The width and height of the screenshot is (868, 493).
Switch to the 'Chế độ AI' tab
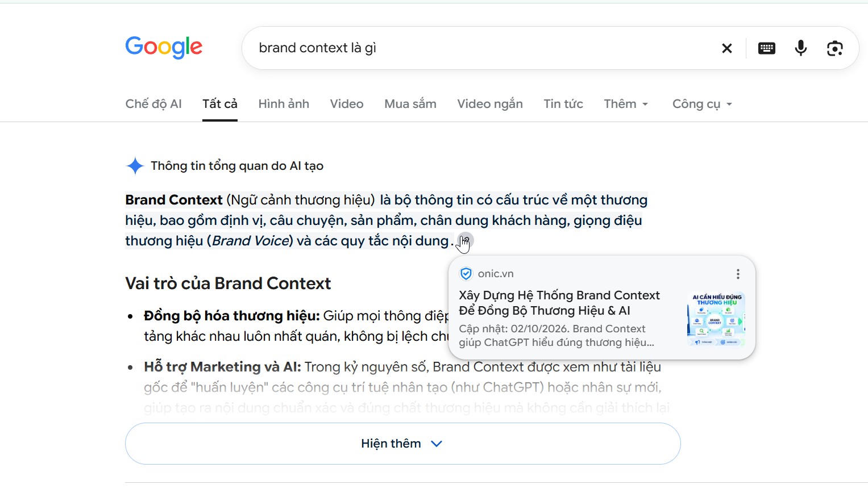click(153, 104)
